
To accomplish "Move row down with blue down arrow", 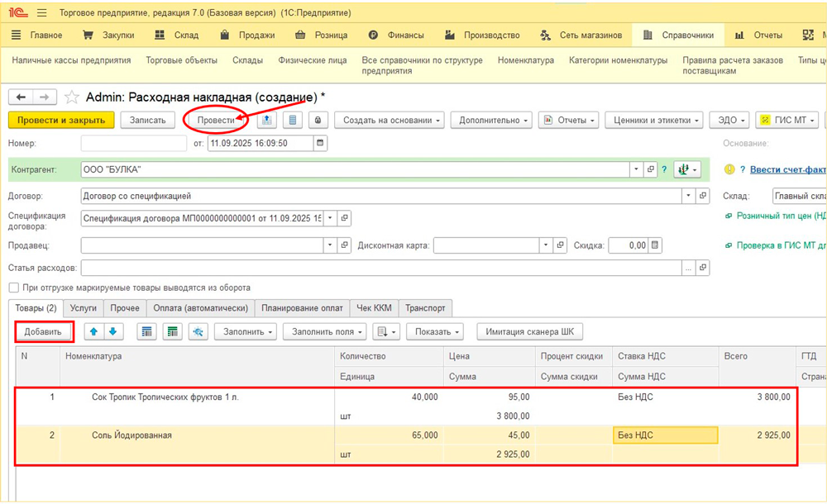I will tap(112, 331).
